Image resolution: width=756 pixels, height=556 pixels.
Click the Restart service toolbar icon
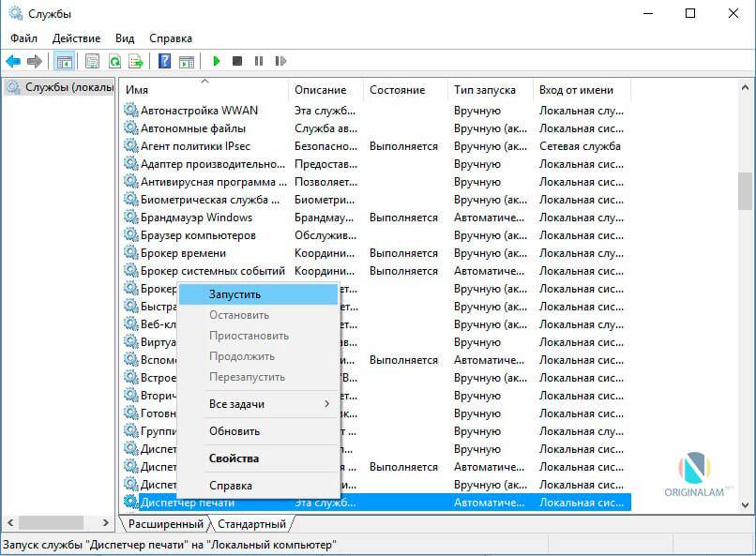[280, 61]
